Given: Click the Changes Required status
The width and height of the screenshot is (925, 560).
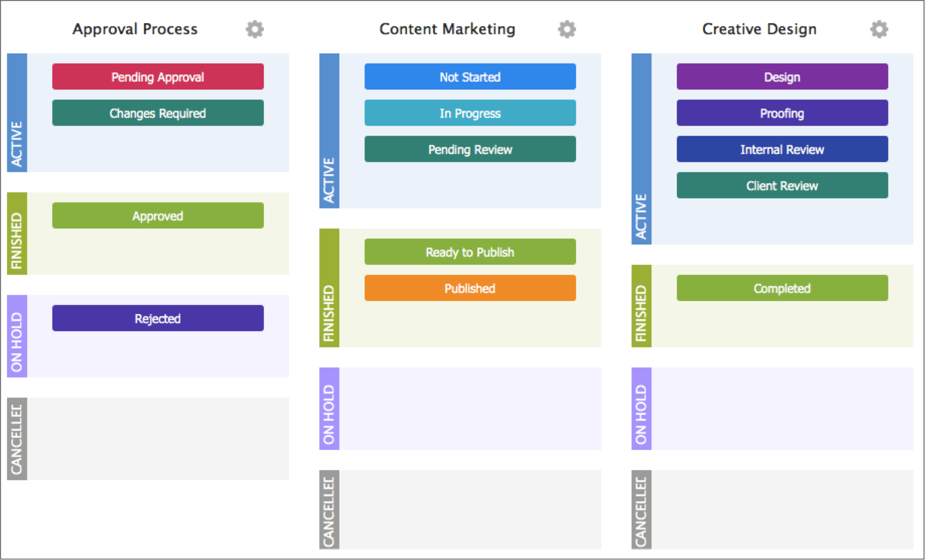Looking at the screenshot, I should (x=157, y=113).
